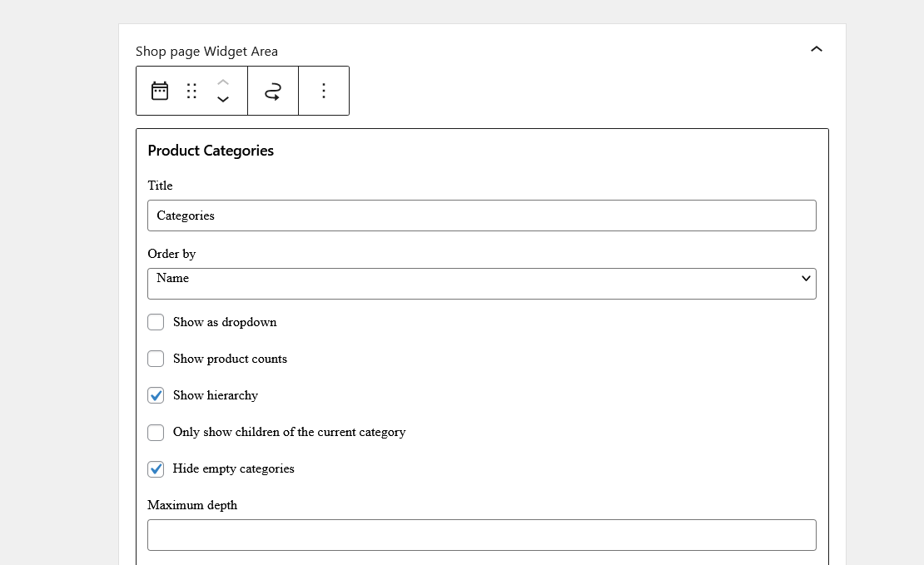Screen dimensions: 924x565
Task: Check the Show product counts box
Action: tap(156, 359)
